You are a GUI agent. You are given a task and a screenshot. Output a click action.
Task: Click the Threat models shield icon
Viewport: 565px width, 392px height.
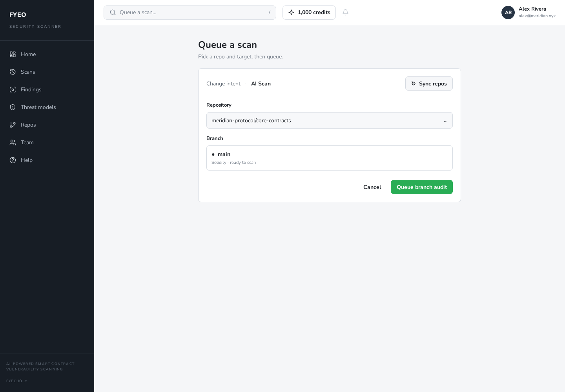click(13, 107)
